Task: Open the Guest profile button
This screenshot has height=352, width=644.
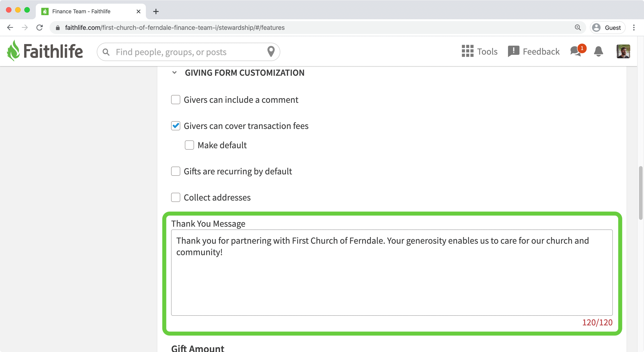Action: pos(607,28)
